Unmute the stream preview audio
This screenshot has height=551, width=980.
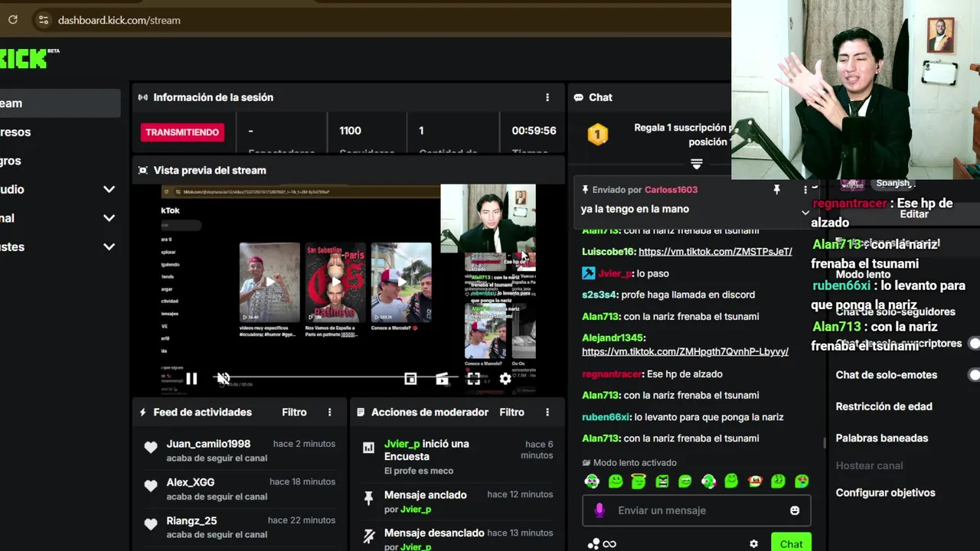(x=223, y=378)
